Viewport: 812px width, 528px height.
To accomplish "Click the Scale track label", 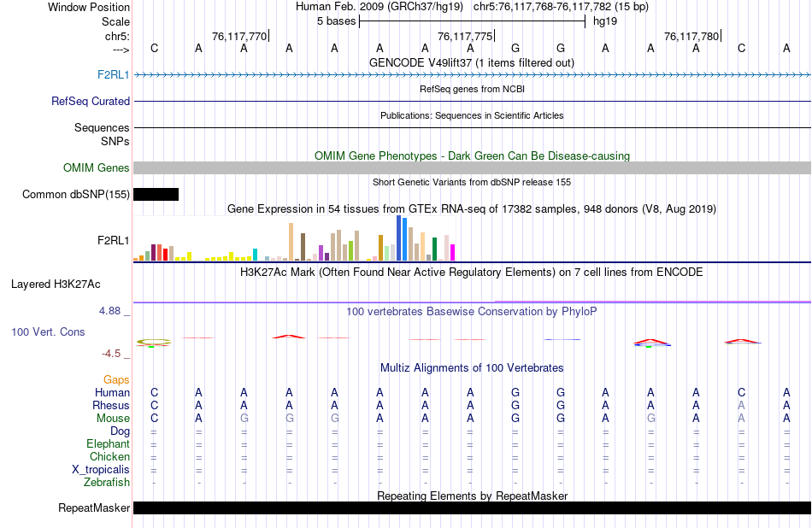I will [115, 21].
